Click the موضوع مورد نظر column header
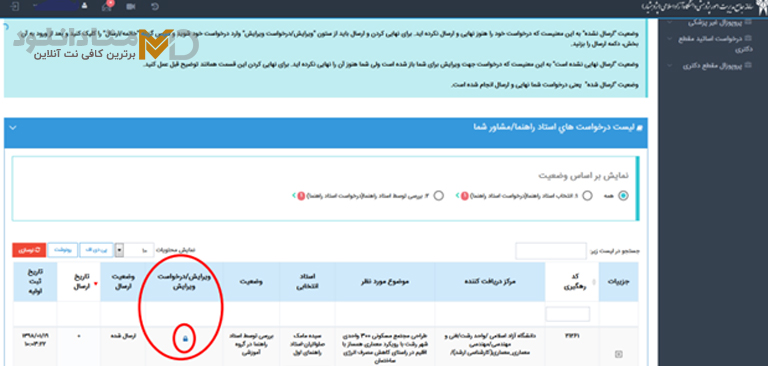Image resolution: width=768 pixels, height=366 pixels. (385, 282)
